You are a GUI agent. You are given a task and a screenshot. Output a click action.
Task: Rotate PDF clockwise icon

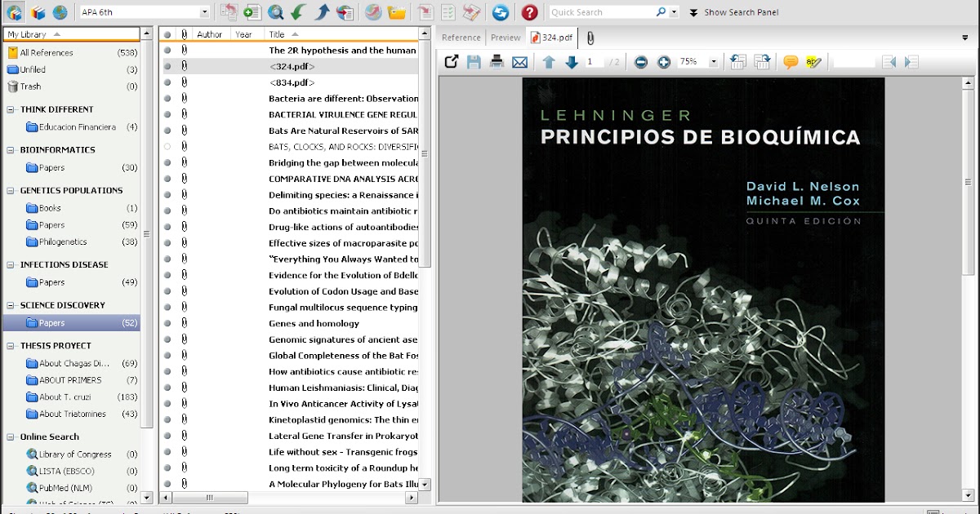click(762, 62)
